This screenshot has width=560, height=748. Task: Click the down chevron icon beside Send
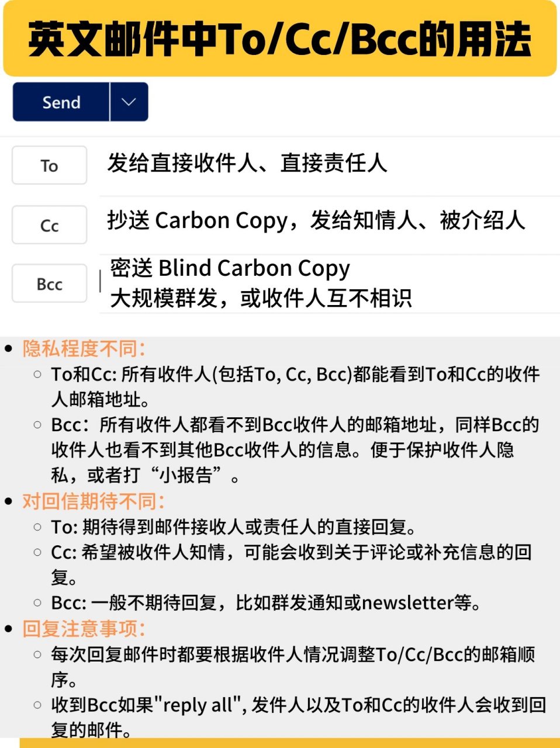coord(129,102)
